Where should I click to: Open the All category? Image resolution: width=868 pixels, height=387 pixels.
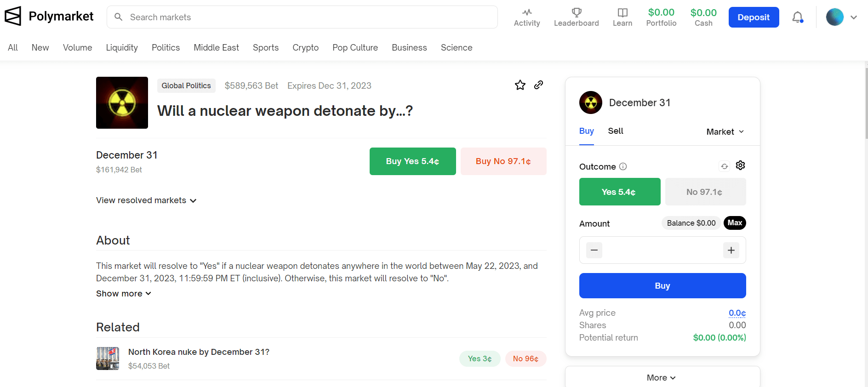(13, 47)
